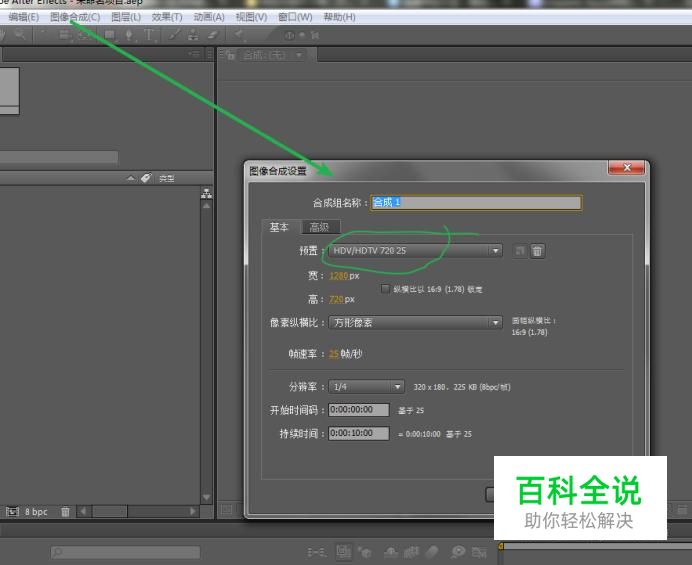692x565 pixels.
Task: Open the 帮助(H) menu
Action: [x=339, y=17]
